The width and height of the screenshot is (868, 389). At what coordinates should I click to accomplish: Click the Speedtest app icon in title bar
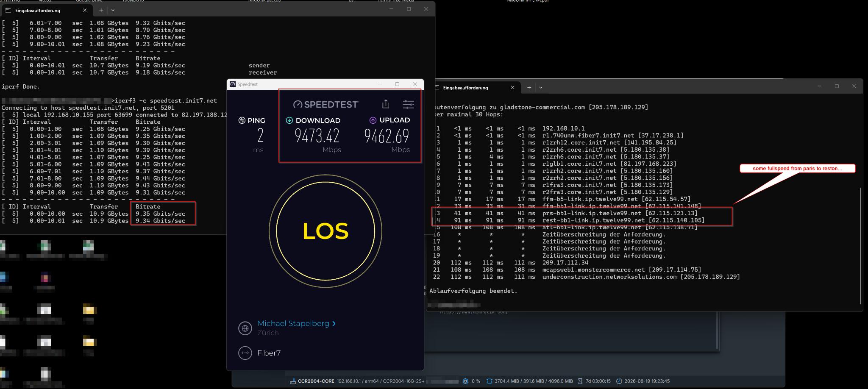[233, 84]
